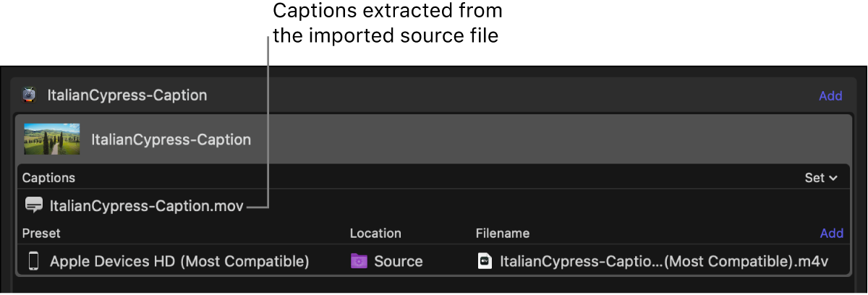This screenshot has height=295, width=868.
Task: Click the Preset column header
Action: tap(41, 234)
